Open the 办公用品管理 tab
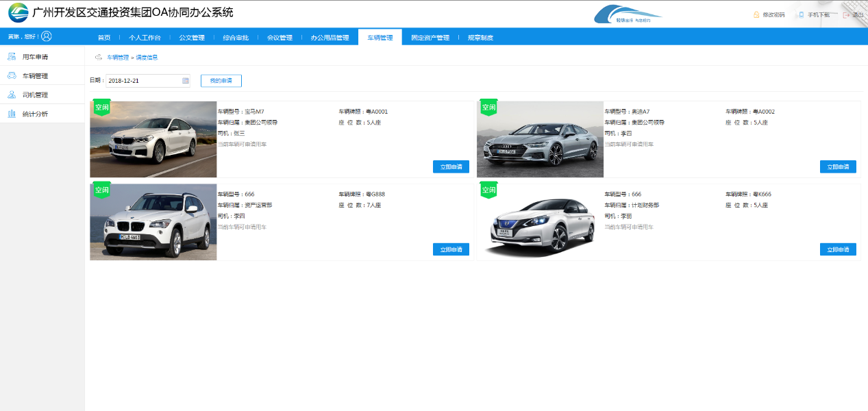 [330, 38]
